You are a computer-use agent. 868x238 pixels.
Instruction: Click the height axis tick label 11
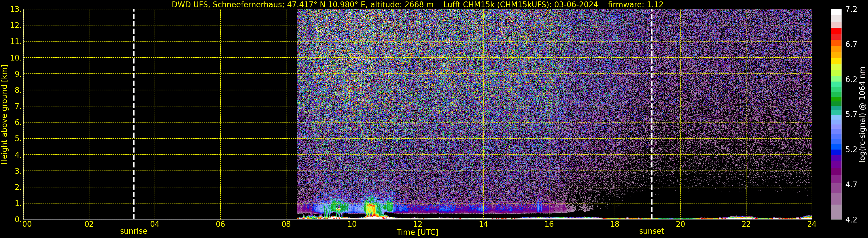tap(16, 42)
